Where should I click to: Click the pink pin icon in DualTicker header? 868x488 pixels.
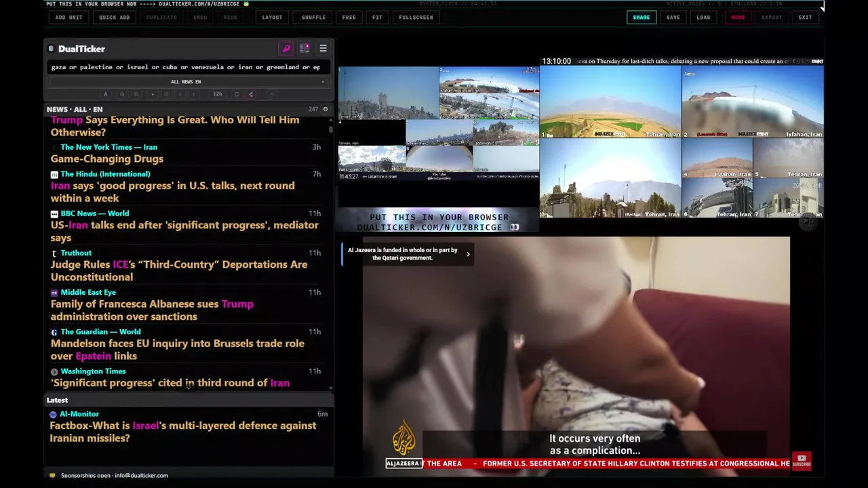286,49
